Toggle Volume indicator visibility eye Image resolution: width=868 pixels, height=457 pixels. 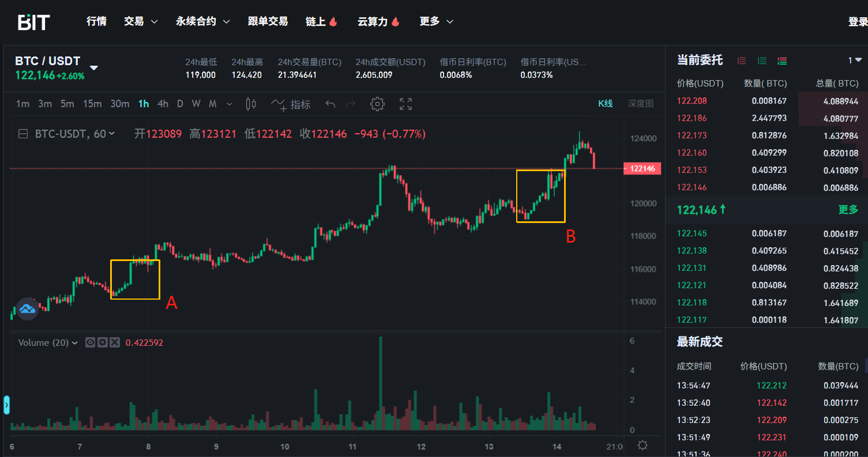[x=90, y=342]
